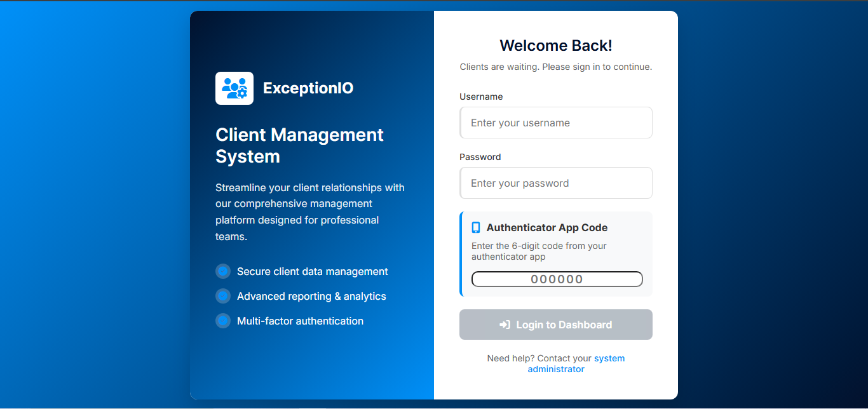The height and width of the screenshot is (409, 868).
Task: Click the bullet icon for Secure client data management
Action: tap(223, 271)
